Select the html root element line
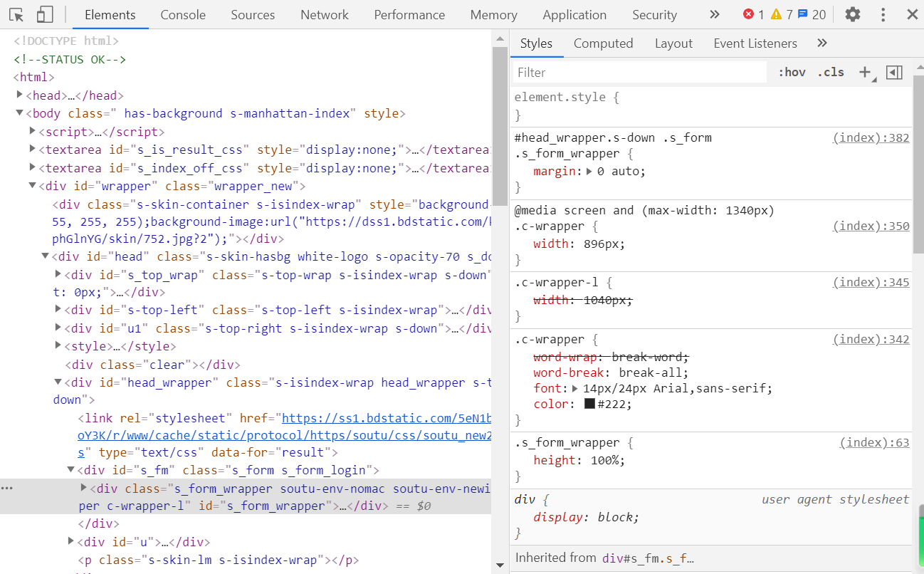Image resolution: width=924 pixels, height=574 pixels. [34, 77]
